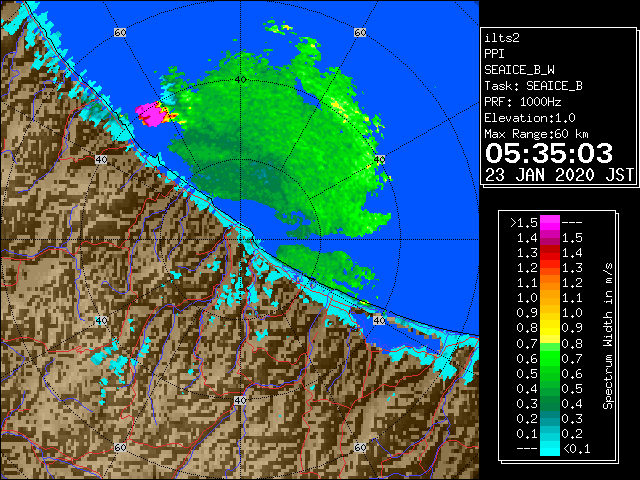The image size is (640, 480).
Task: Click the '23 JAN 2020 JST' date
Action: click(559, 175)
